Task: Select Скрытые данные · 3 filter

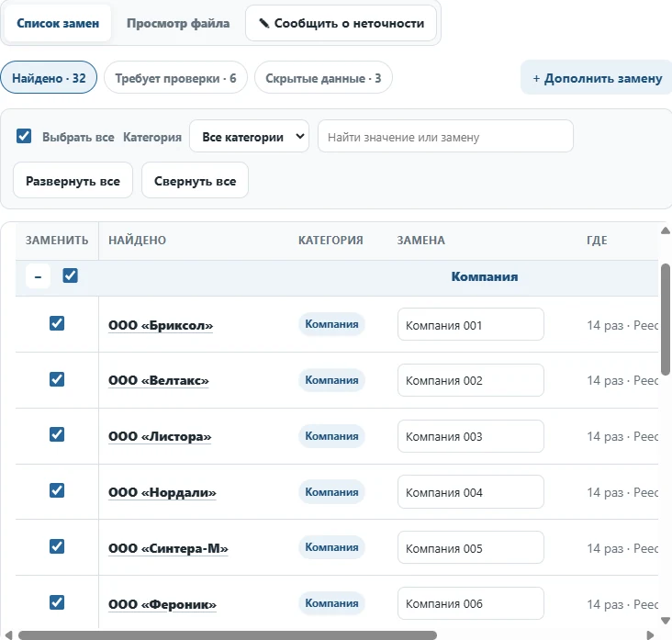Action: coord(323,78)
